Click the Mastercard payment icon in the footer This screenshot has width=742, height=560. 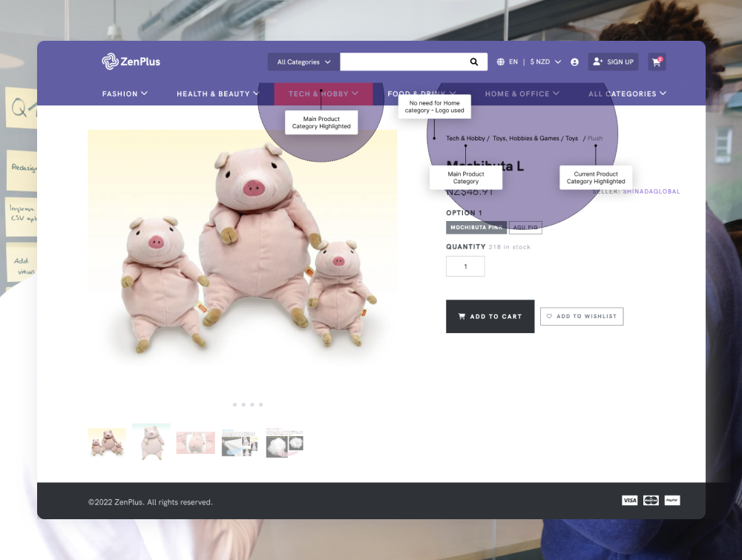(651, 501)
